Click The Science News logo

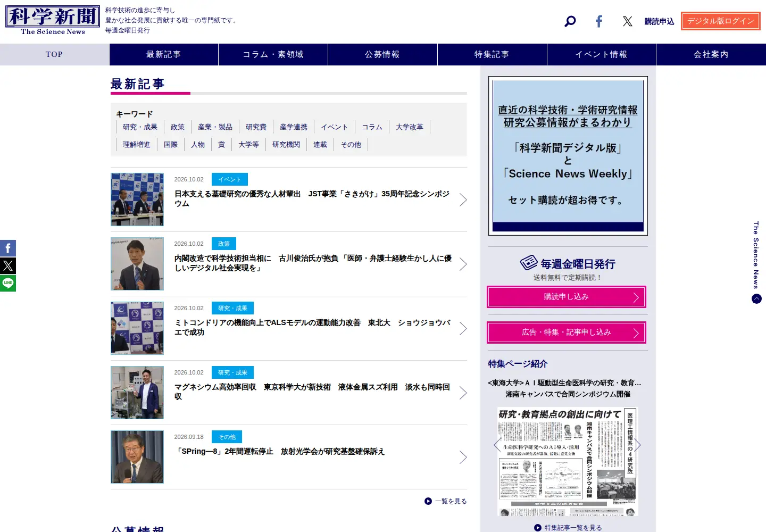pos(53,21)
